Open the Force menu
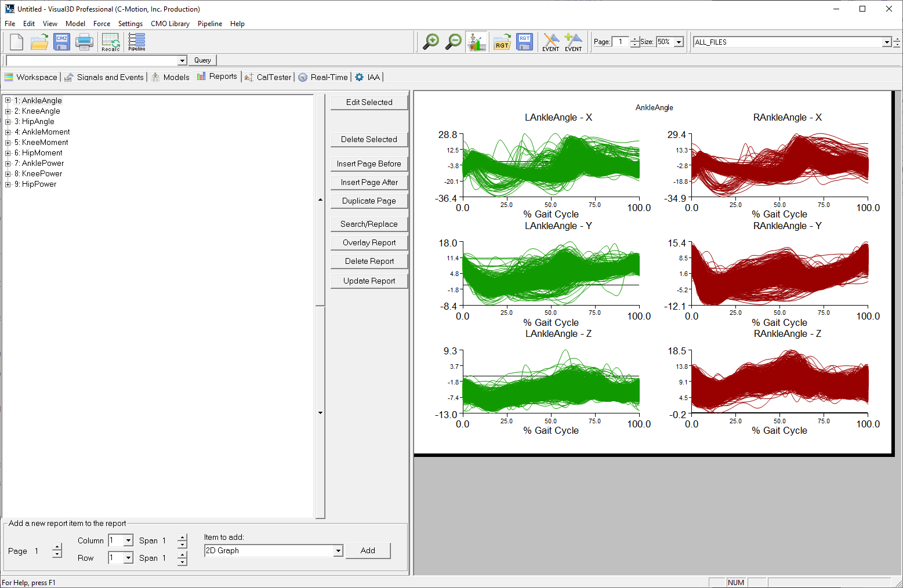Screen dimensions: 903x588 [x=101, y=24]
